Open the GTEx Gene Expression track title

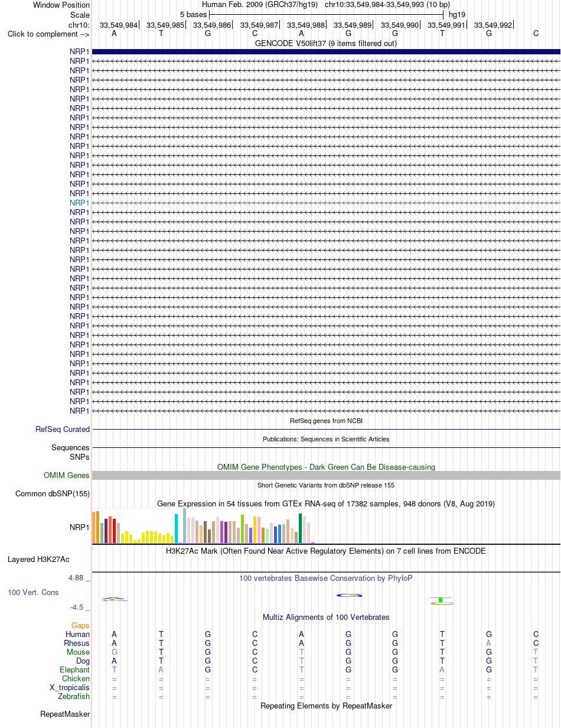click(326, 503)
